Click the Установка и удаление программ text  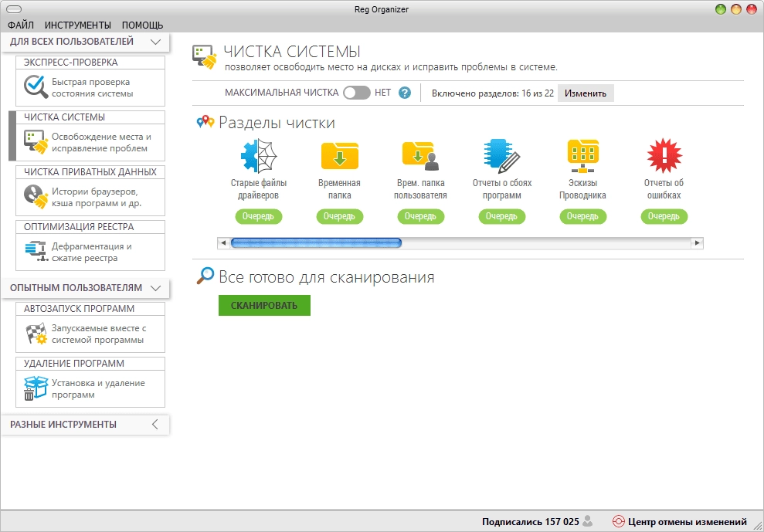[98, 389]
